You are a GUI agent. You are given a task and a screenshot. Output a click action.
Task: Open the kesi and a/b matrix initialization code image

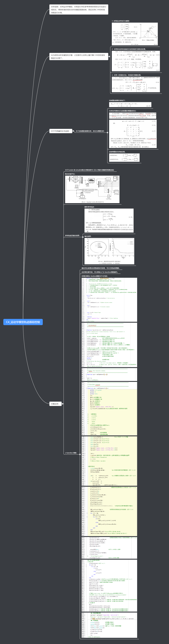[x=109, y=461]
